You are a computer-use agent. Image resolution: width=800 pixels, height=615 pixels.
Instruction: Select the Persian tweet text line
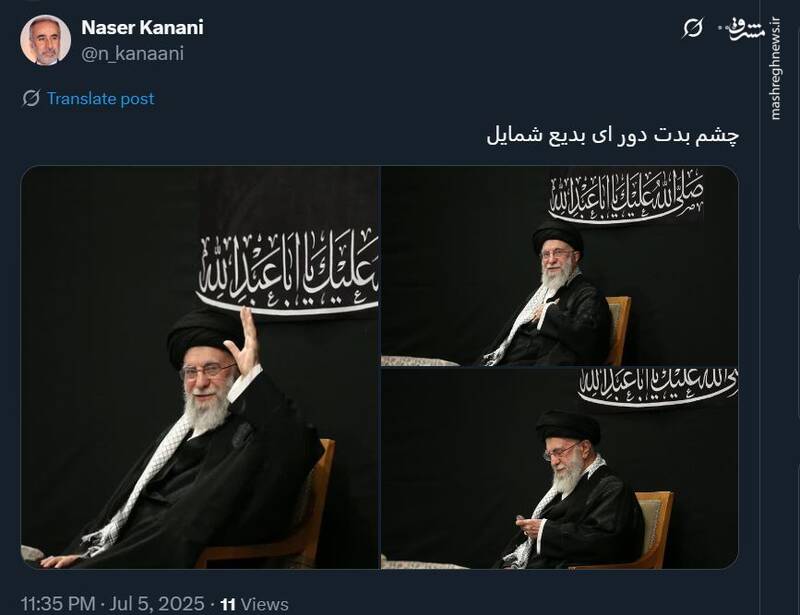click(613, 136)
